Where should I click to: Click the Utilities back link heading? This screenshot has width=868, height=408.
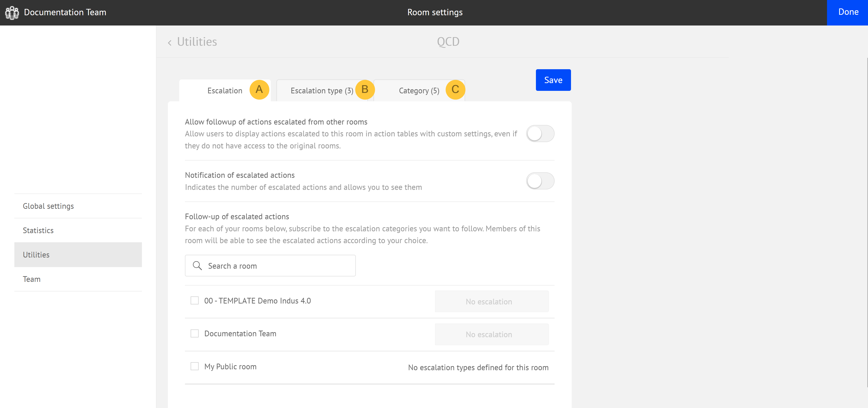pyautogui.click(x=197, y=42)
